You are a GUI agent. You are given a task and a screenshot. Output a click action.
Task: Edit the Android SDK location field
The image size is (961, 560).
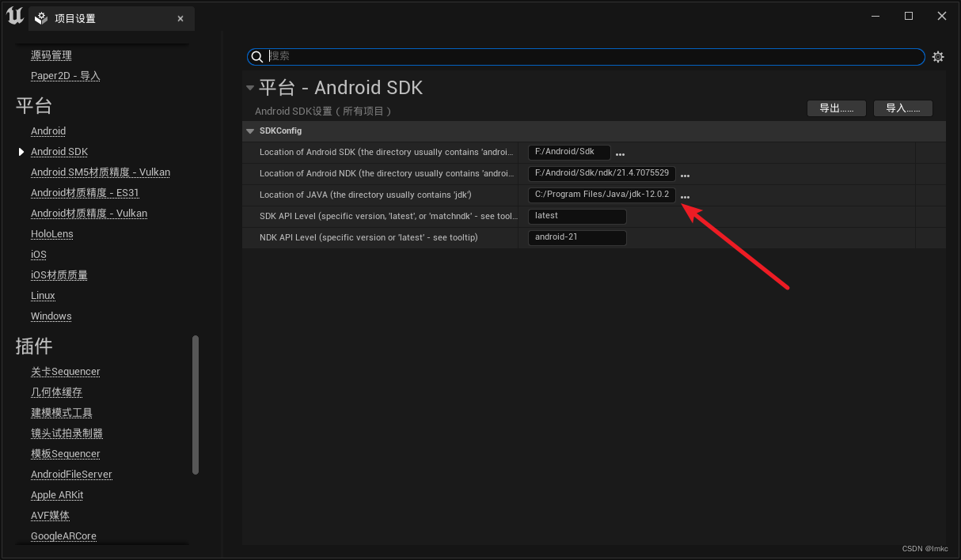(570, 152)
